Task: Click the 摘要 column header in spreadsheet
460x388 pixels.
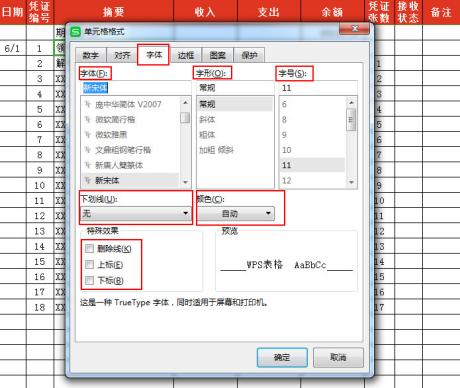Action: 114,12
